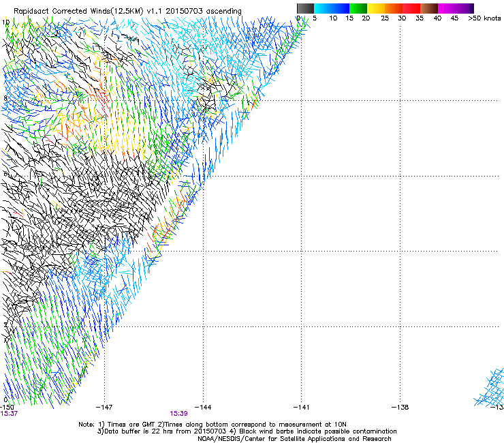The height and width of the screenshot is (443, 504).
Task: Click the gray 0-5 knots swatch
Action: pyautogui.click(x=305, y=8)
